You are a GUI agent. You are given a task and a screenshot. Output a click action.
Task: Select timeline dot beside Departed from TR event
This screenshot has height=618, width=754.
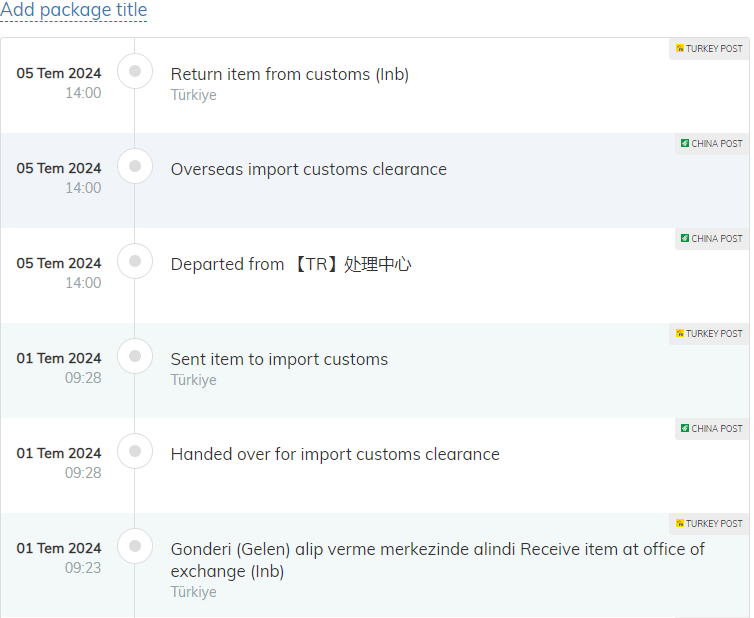[135, 261]
